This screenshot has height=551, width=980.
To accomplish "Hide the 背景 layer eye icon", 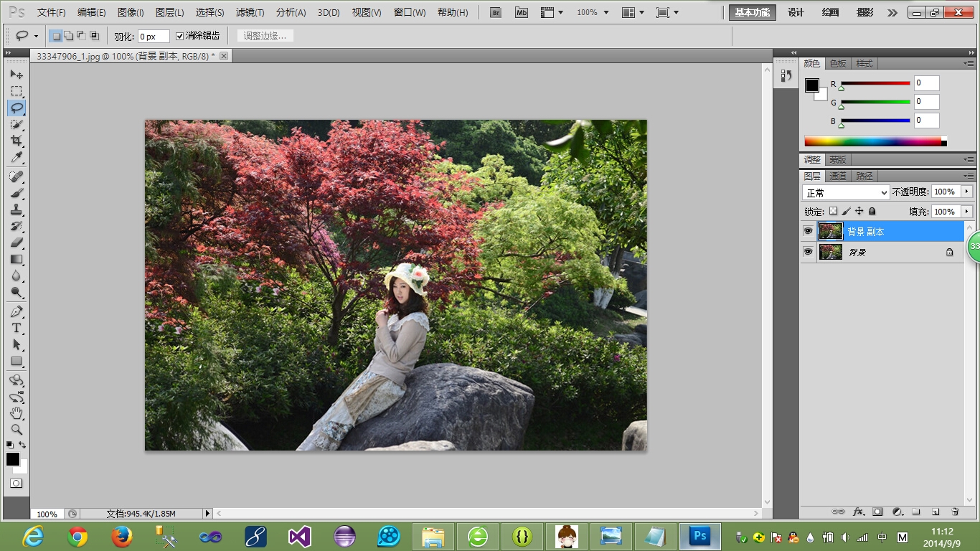I will tap(808, 252).
